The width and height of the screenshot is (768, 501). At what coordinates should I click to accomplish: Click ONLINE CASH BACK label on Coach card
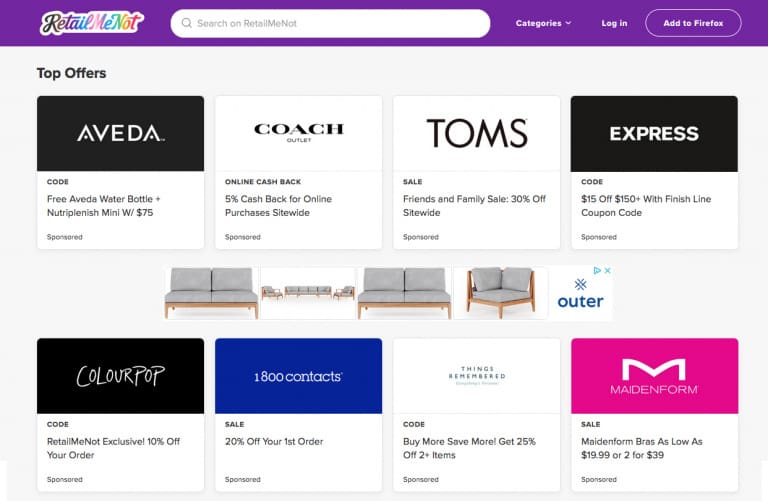pyautogui.click(x=263, y=182)
